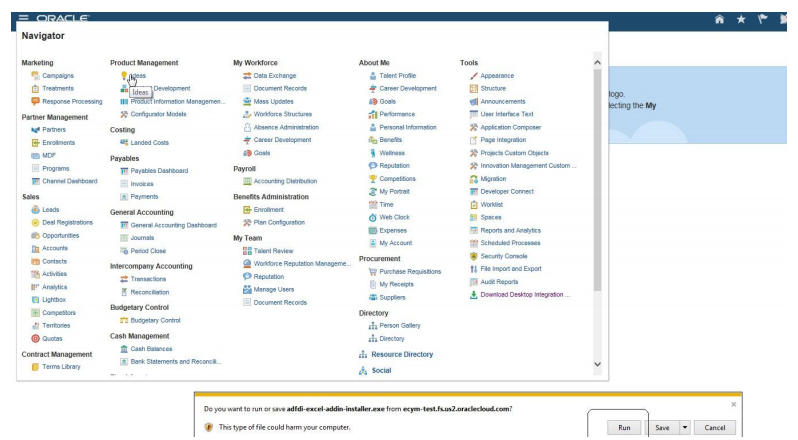The height and width of the screenshot is (440, 798).
Task: Open the General Accounting Dashboard link
Action: point(174,225)
